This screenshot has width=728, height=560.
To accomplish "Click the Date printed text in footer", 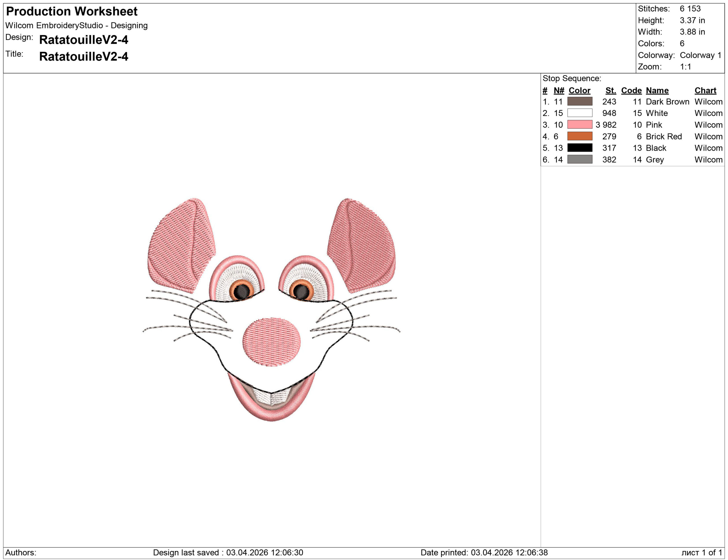I will (484, 552).
